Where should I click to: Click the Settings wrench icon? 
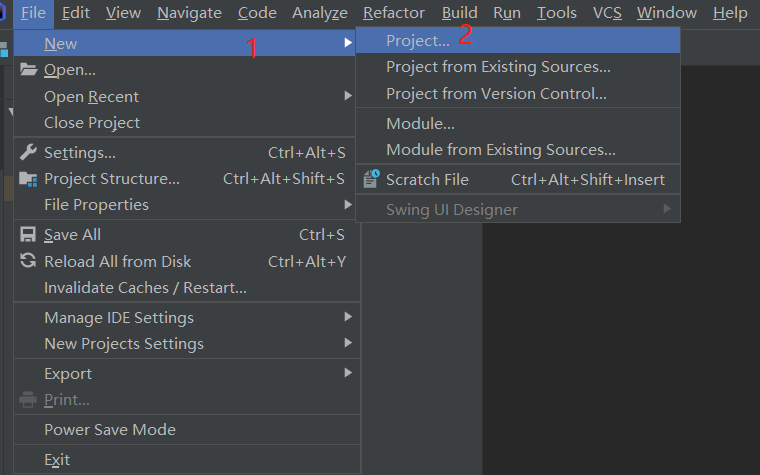[x=28, y=153]
